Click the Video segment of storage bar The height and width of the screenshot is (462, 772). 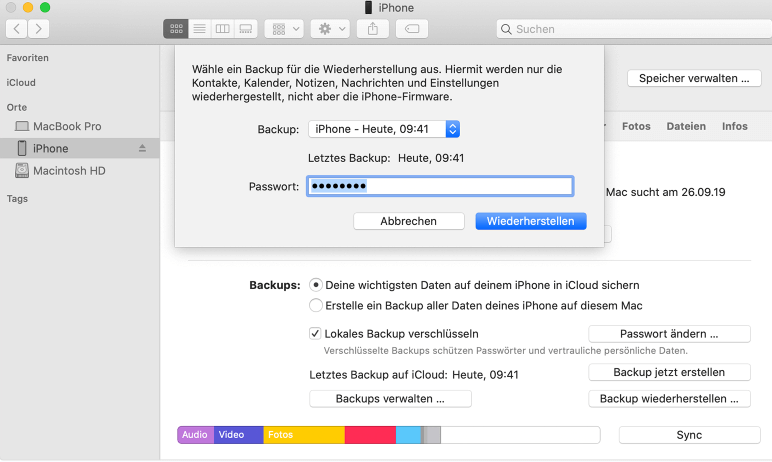pos(239,435)
